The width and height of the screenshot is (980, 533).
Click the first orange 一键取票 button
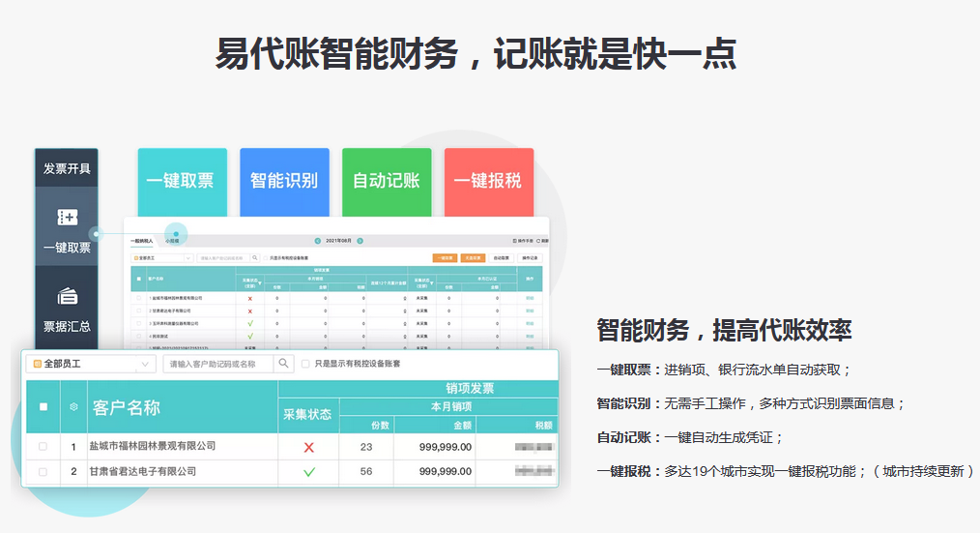(445, 257)
